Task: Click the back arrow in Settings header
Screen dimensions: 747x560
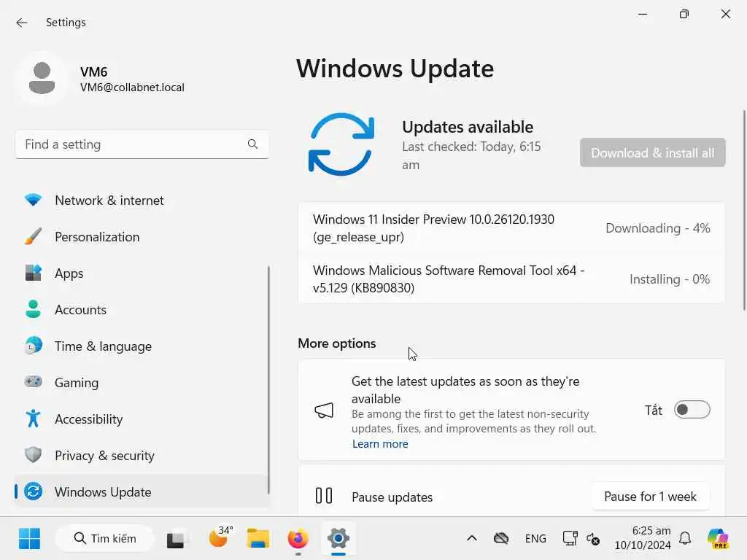Action: 21,23
